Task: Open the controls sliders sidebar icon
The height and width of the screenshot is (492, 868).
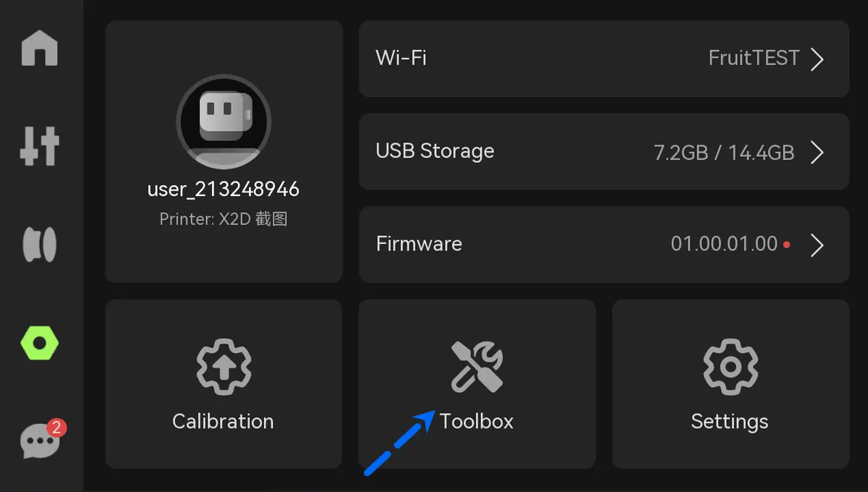Action: pos(40,145)
